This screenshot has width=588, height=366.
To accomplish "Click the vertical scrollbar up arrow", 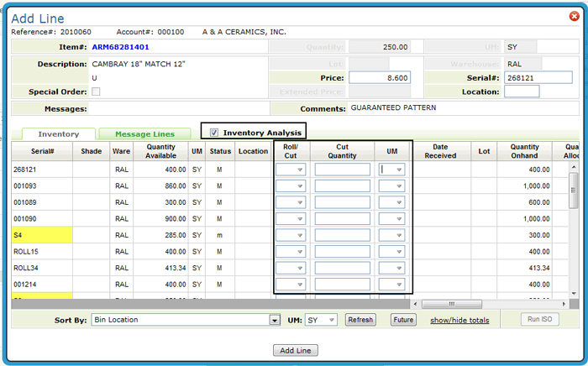I will (x=574, y=166).
